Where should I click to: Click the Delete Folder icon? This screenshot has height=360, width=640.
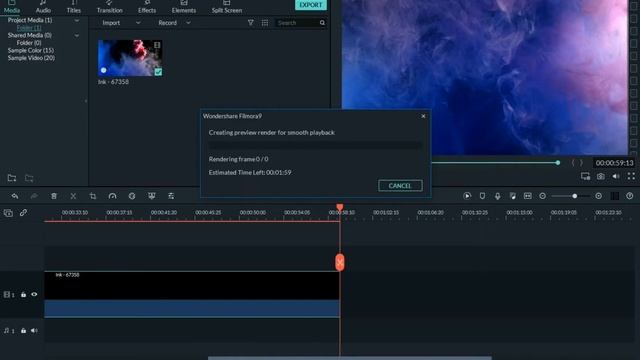[29, 178]
